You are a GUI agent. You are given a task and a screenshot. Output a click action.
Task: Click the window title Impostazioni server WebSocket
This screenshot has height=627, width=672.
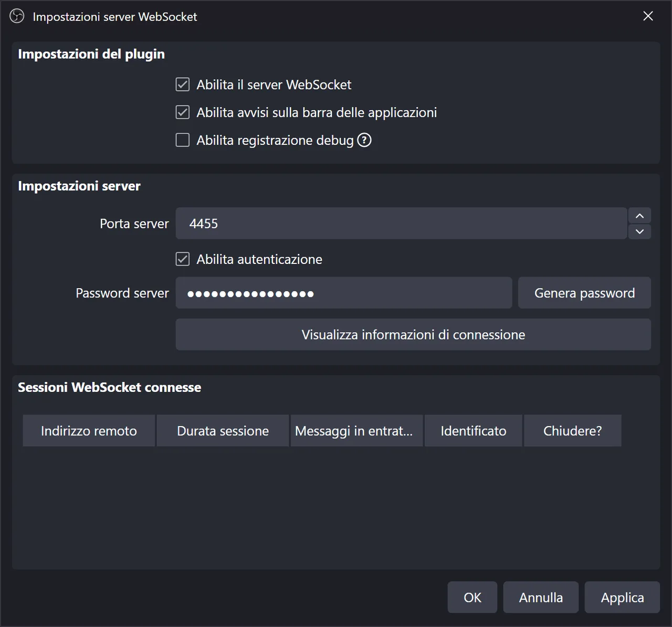[115, 17]
